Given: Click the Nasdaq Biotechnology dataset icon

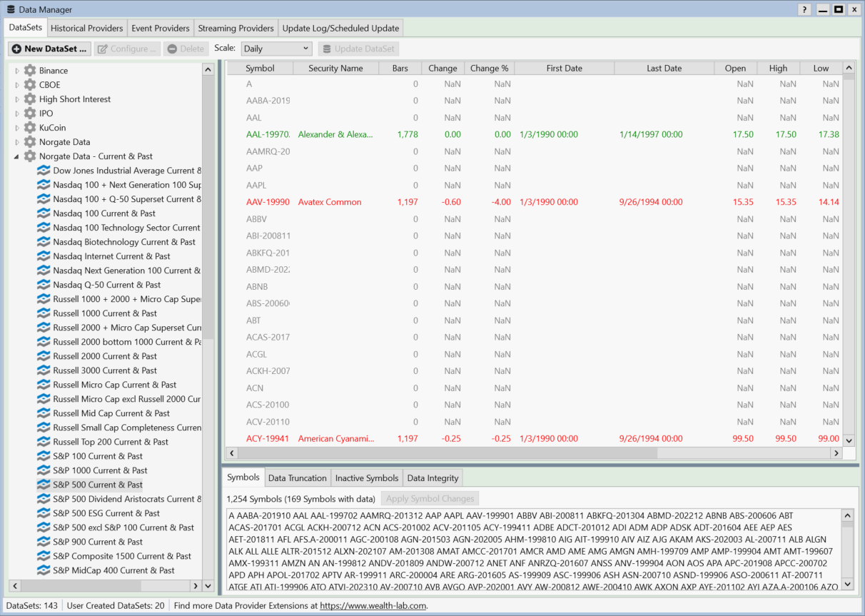Looking at the screenshot, I should coord(44,242).
